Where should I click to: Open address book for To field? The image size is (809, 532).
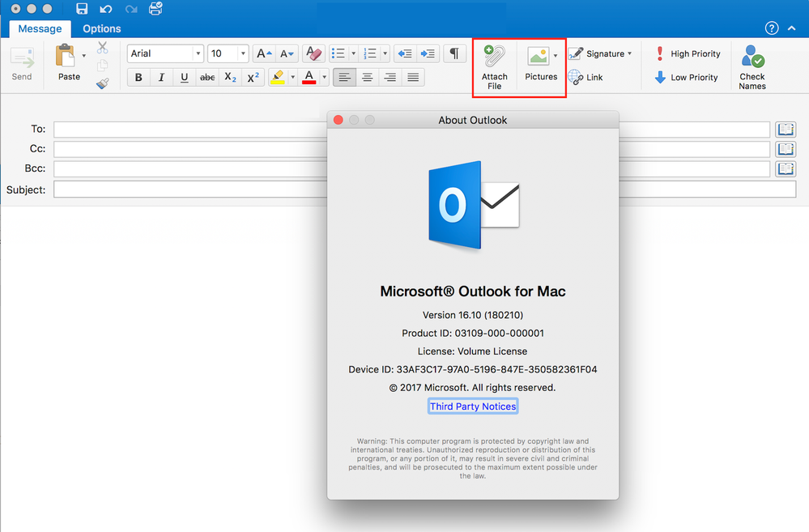point(786,129)
